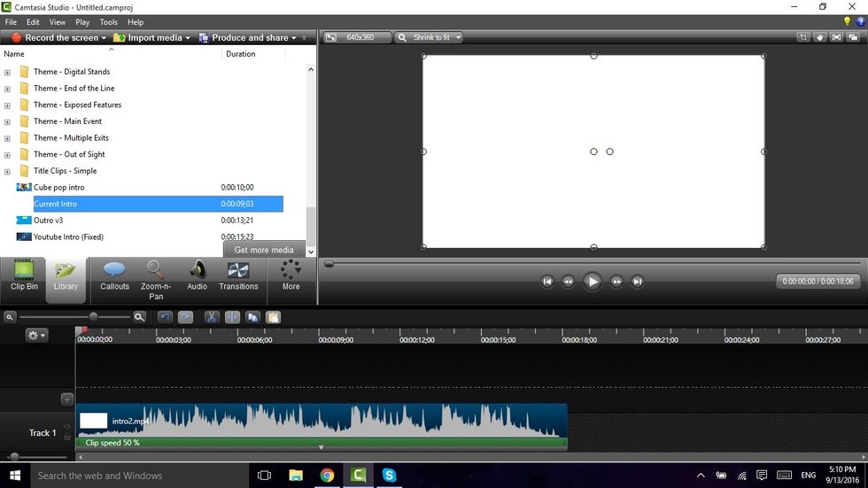Open the Audio tool tab

tap(197, 275)
